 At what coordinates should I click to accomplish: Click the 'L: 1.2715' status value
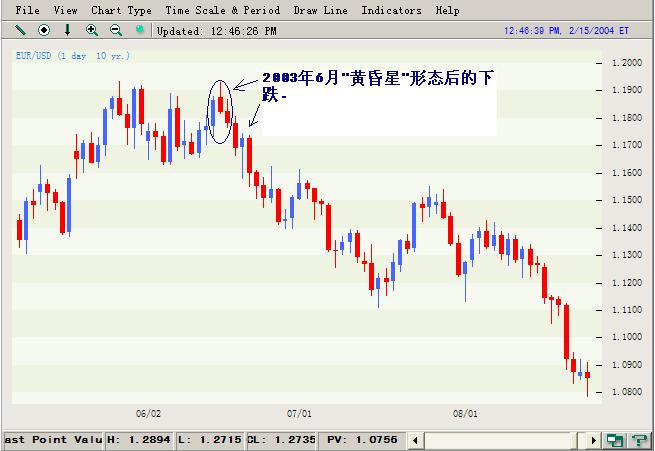click(x=210, y=440)
